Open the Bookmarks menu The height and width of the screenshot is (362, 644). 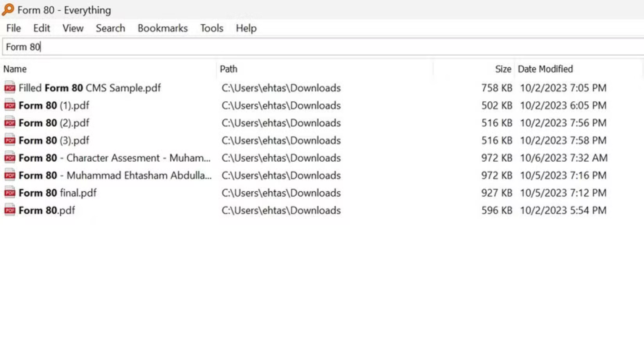pyautogui.click(x=163, y=28)
